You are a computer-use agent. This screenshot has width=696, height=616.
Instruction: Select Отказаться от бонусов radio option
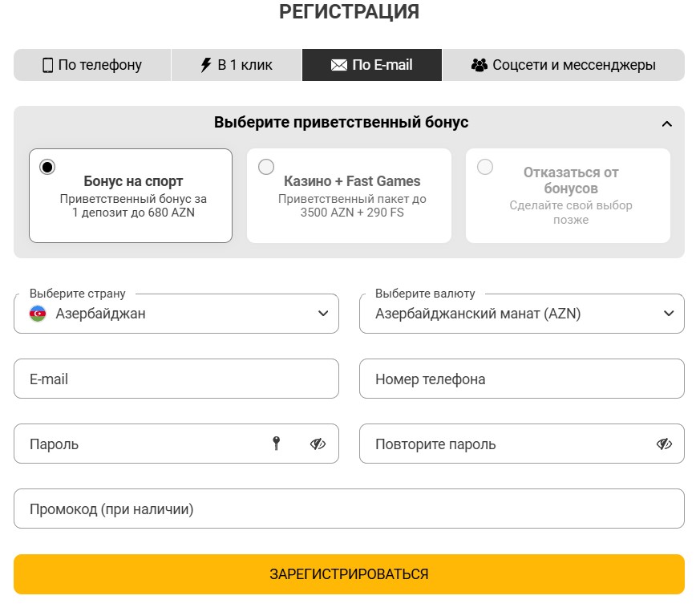(485, 167)
